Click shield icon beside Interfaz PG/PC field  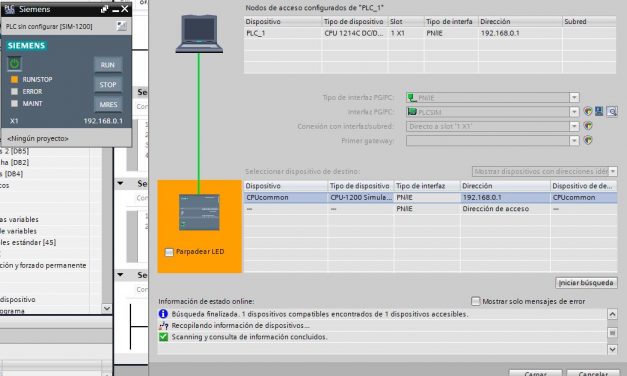point(587,112)
